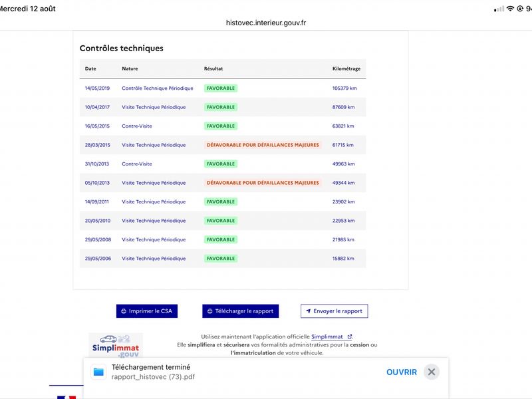Click 61715 km value
Viewport: 532px width, 399px height.
(x=342, y=145)
